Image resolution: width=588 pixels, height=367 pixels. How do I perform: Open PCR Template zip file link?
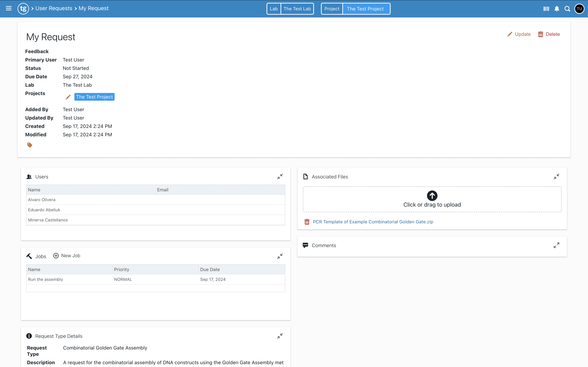pos(373,222)
